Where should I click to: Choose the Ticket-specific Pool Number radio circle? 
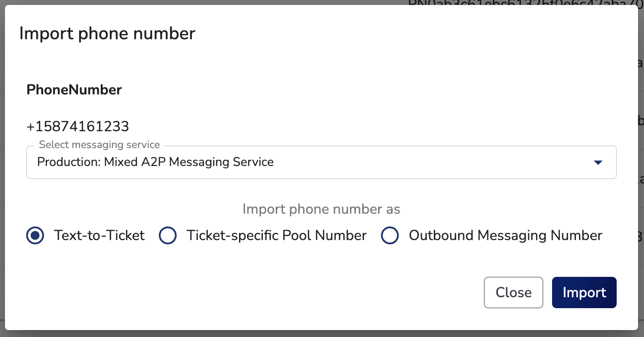167,236
